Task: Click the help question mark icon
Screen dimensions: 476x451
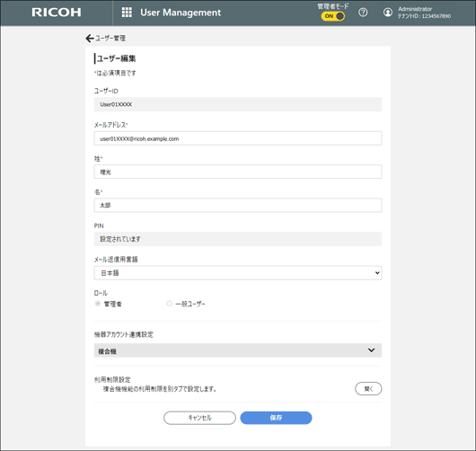Action: point(363,13)
